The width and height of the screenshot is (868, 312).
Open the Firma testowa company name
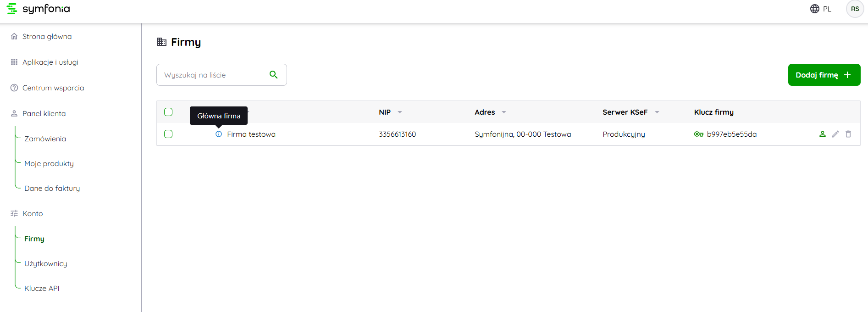click(x=251, y=134)
